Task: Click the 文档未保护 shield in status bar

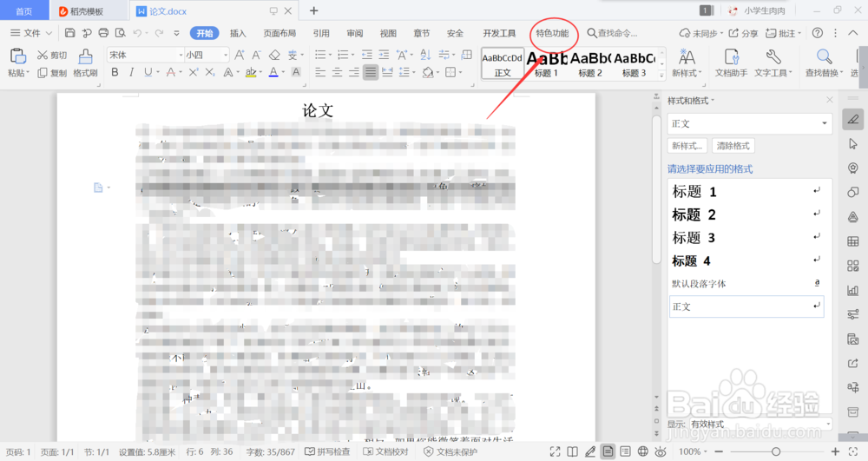Action: click(450, 451)
